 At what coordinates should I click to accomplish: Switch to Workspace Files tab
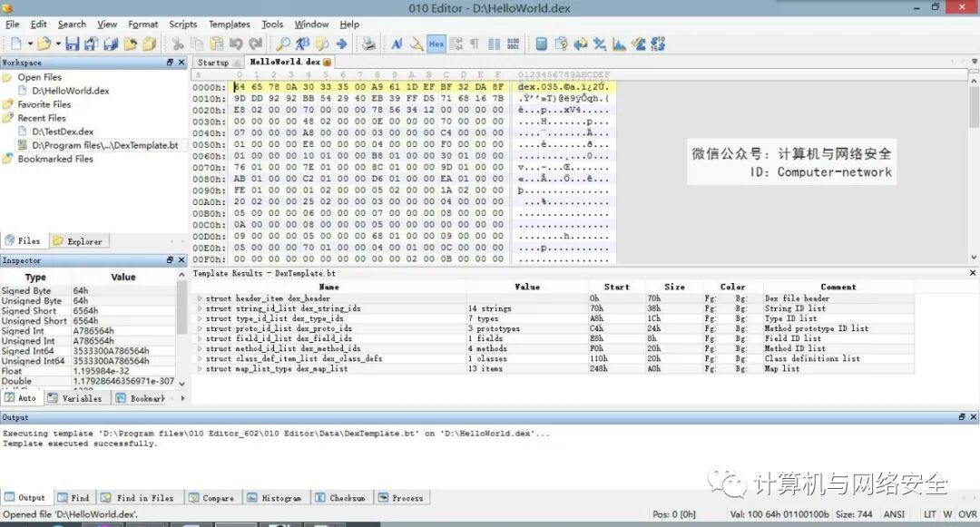point(23,241)
